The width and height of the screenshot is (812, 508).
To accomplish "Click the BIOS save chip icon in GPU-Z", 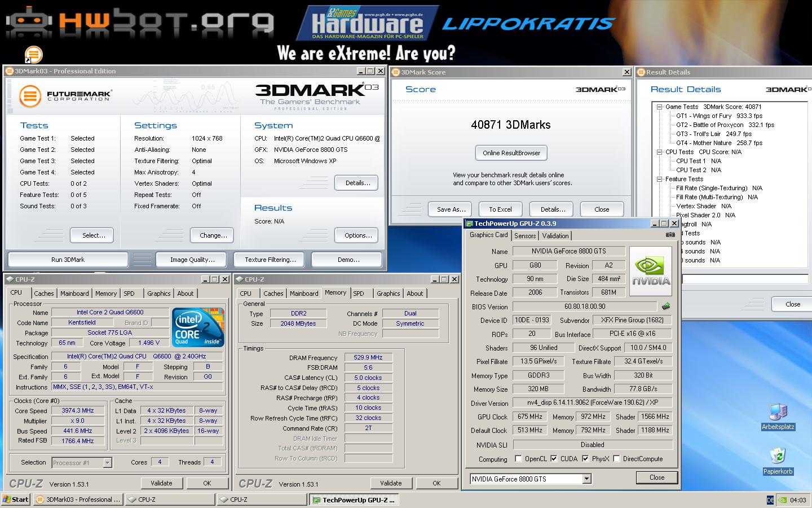I will point(666,306).
